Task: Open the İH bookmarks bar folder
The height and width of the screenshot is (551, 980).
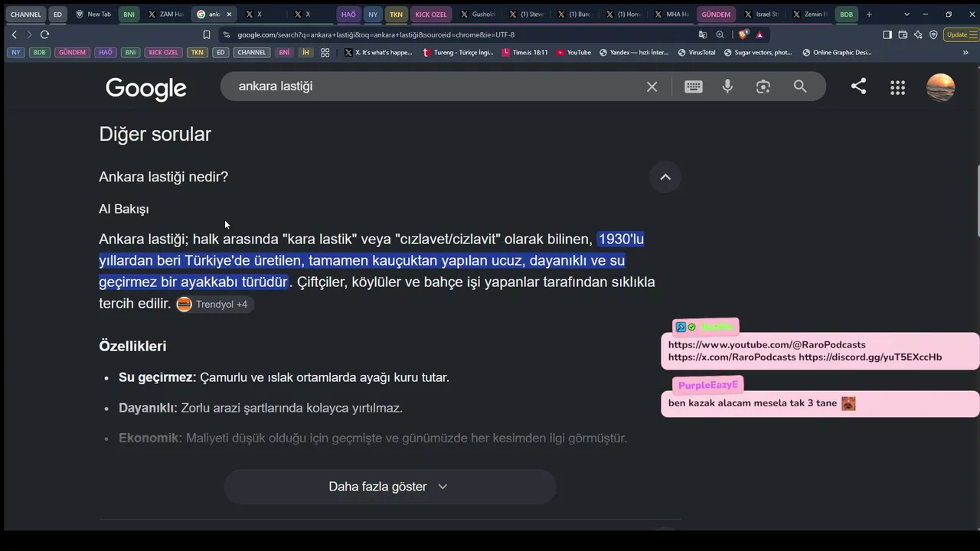Action: [306, 52]
